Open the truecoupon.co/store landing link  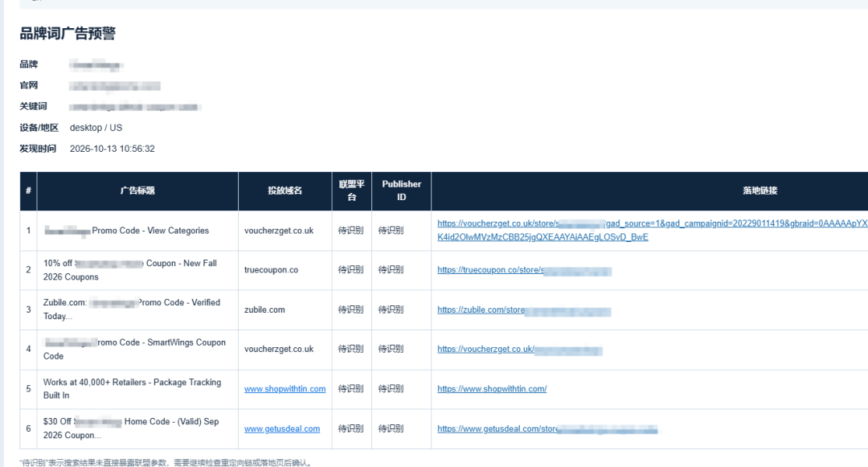tap(524, 270)
